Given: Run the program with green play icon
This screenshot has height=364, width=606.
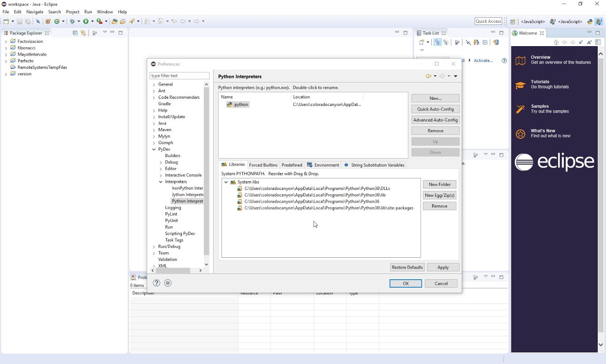Looking at the screenshot, I should 86,22.
